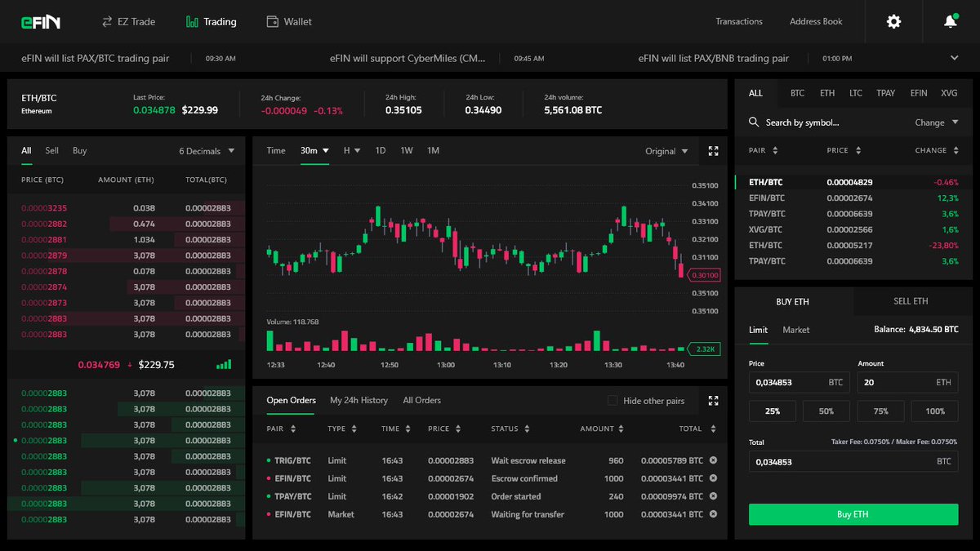Viewport: 980px width, 551px height.
Task: Click the Buy ETH green button
Action: coord(853,514)
